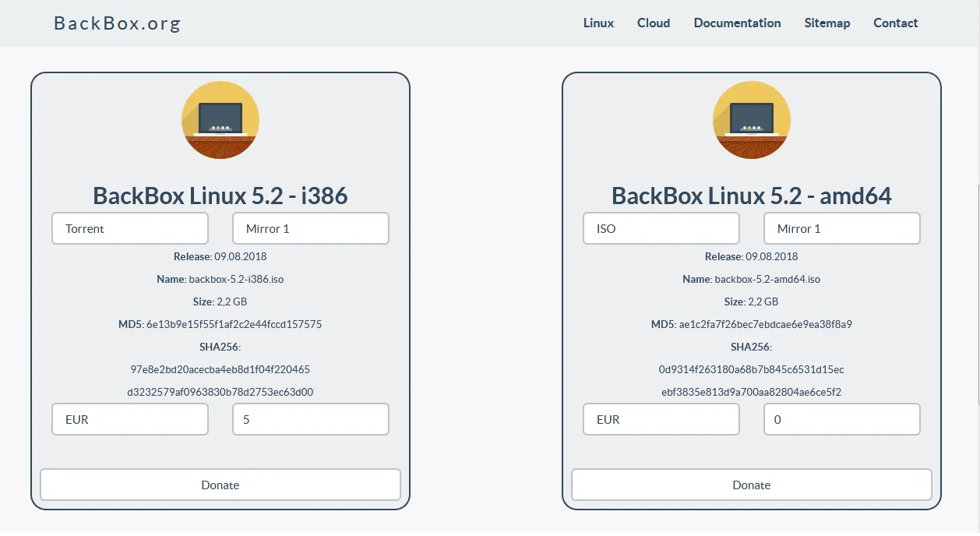Open the Cloud menu item

click(654, 23)
